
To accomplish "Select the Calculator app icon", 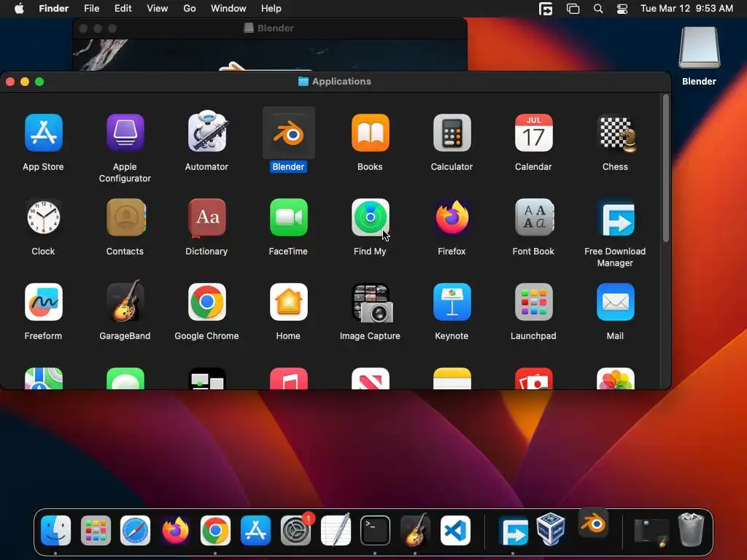I will (452, 133).
